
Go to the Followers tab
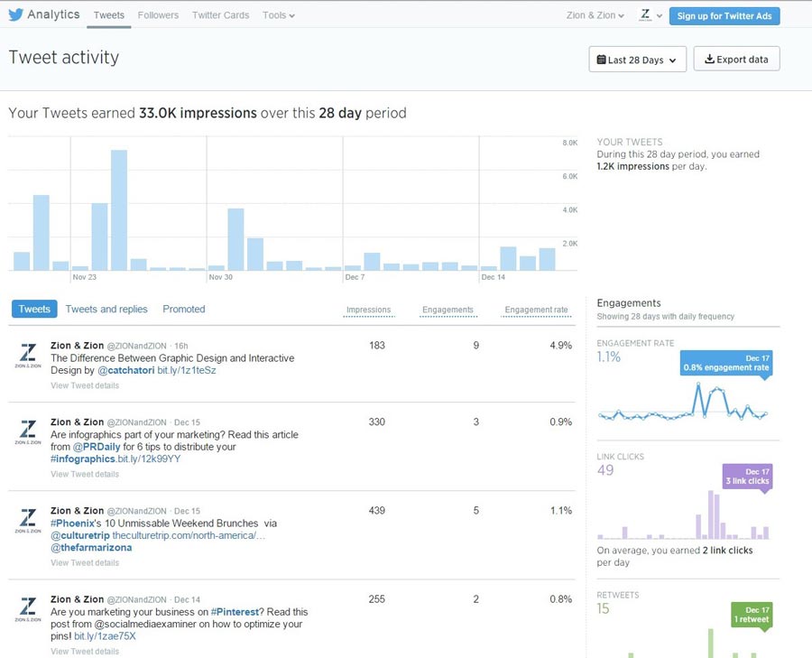(x=158, y=15)
